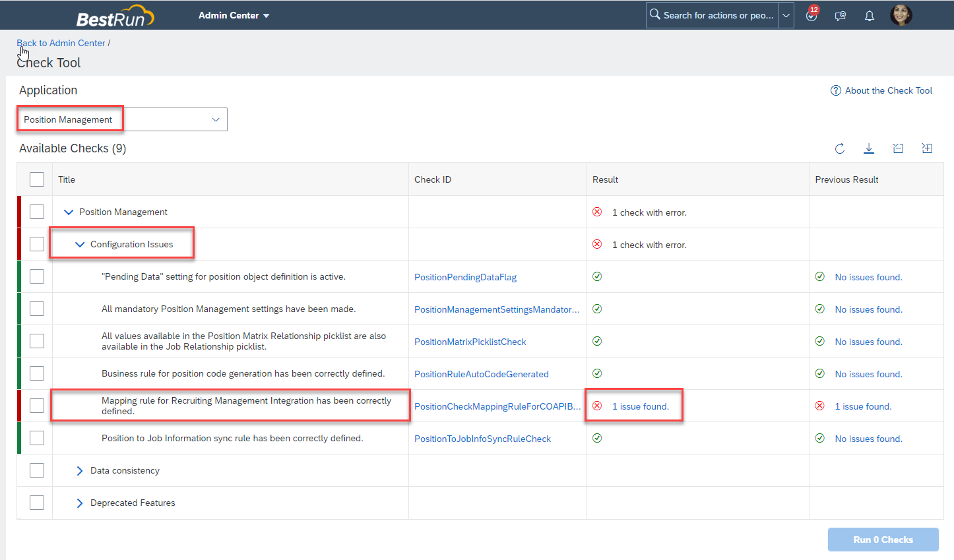Check the Configuration Issues row checkbox
This screenshot has height=560, width=954.
pos(37,244)
